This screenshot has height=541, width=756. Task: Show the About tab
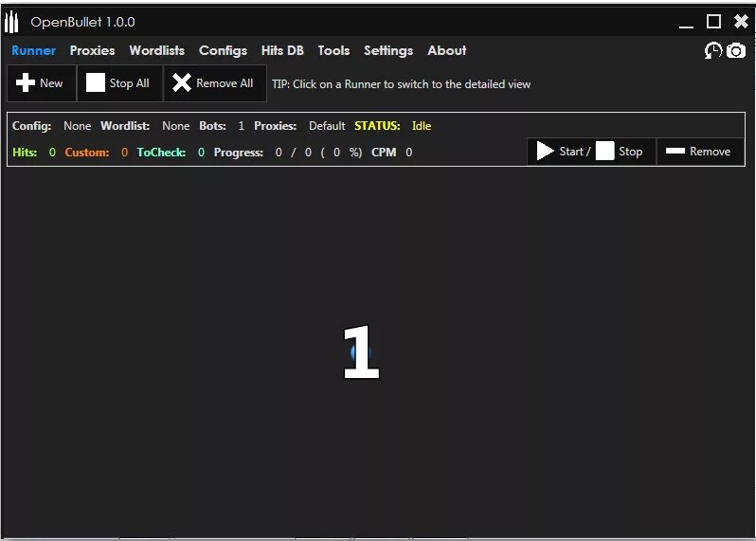446,50
